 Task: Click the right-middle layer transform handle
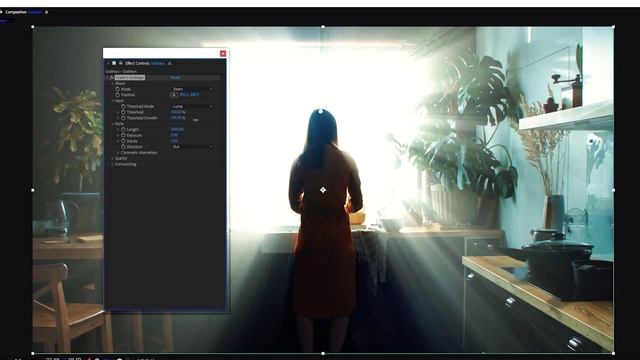click(x=613, y=190)
